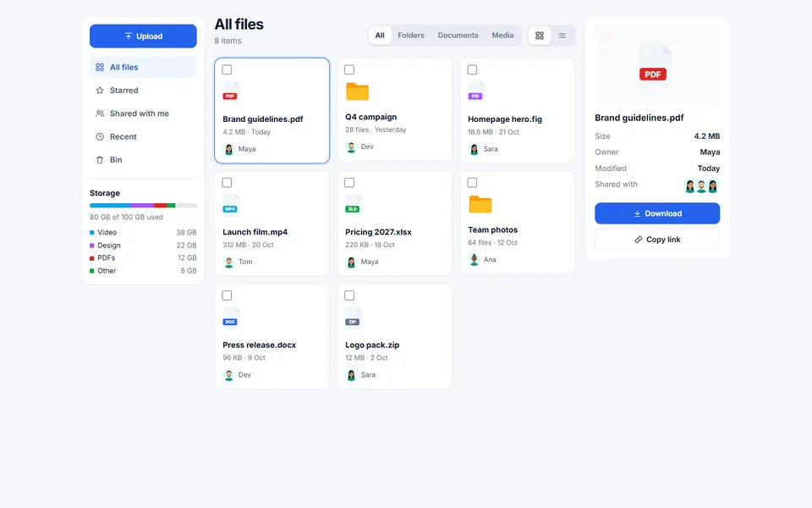Click the MP4 file icon of Launch film

[231, 205]
